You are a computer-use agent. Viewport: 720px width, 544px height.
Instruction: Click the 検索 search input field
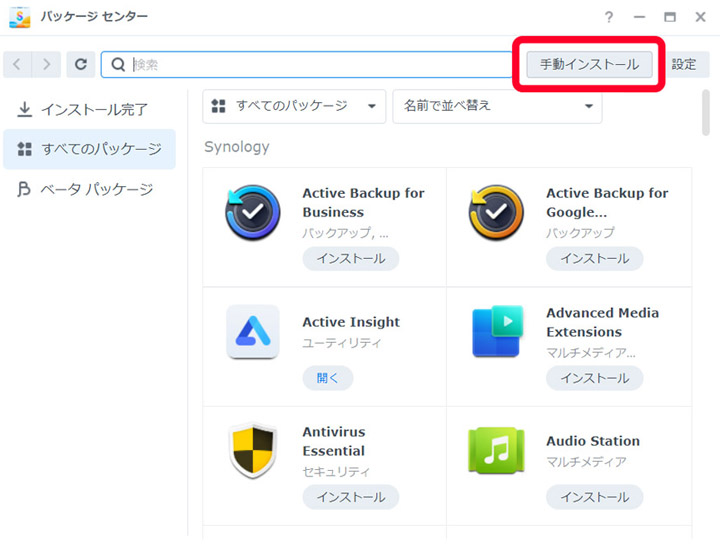click(x=306, y=64)
